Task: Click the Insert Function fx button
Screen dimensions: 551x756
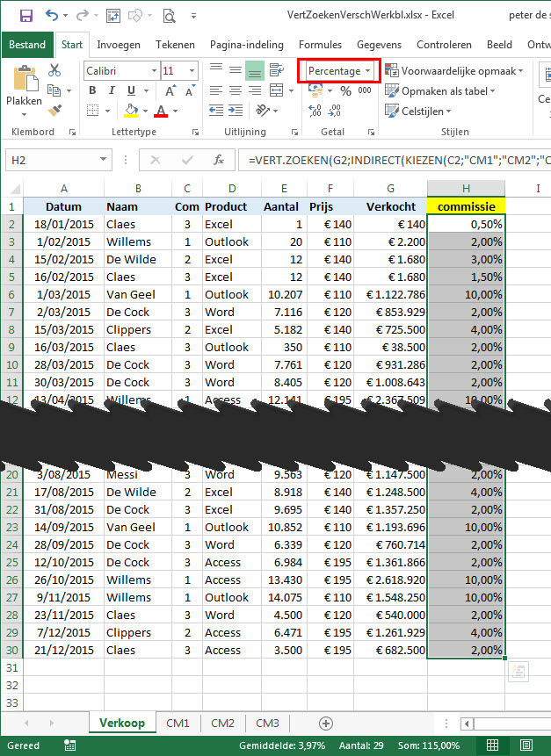Action: [x=219, y=160]
